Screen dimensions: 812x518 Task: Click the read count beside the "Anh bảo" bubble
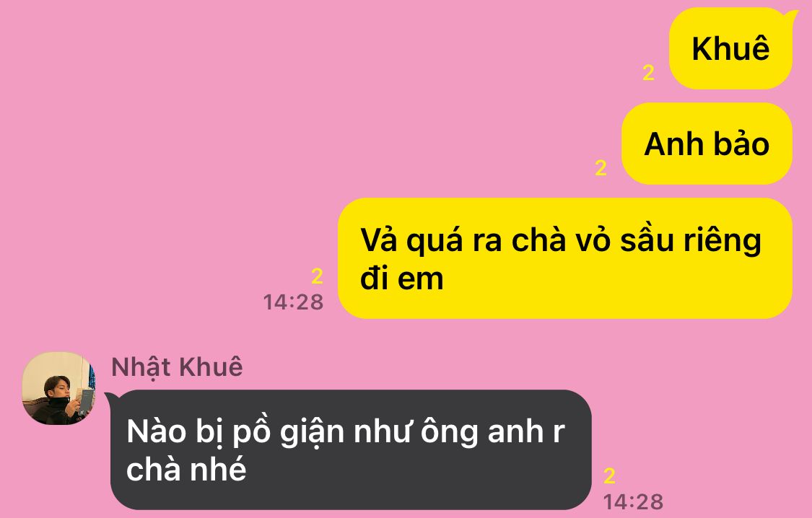pyautogui.click(x=601, y=167)
